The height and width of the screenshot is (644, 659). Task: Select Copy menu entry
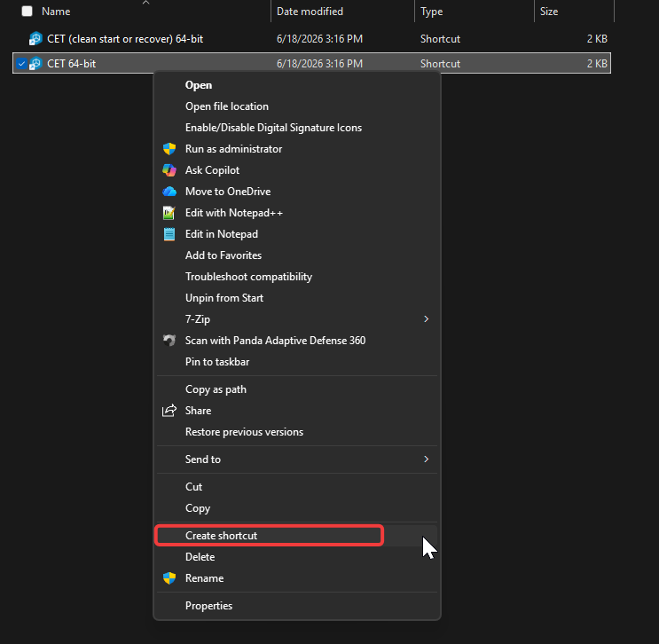tap(198, 508)
